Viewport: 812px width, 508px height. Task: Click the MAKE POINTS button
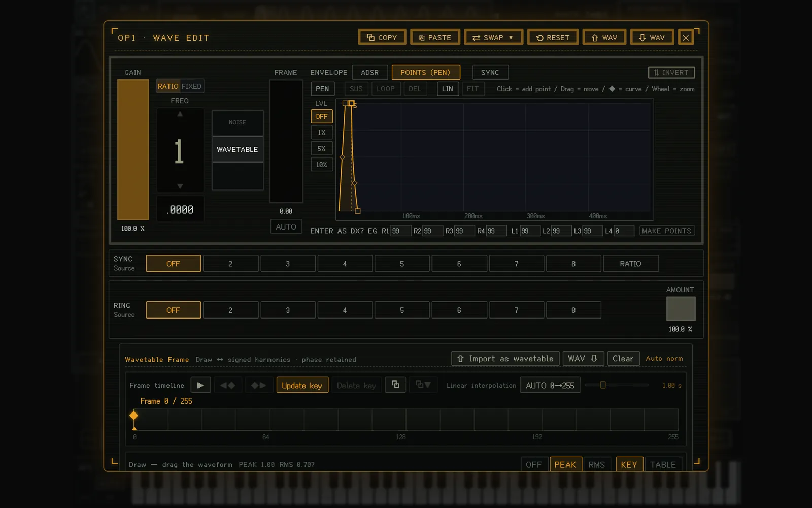pos(666,231)
